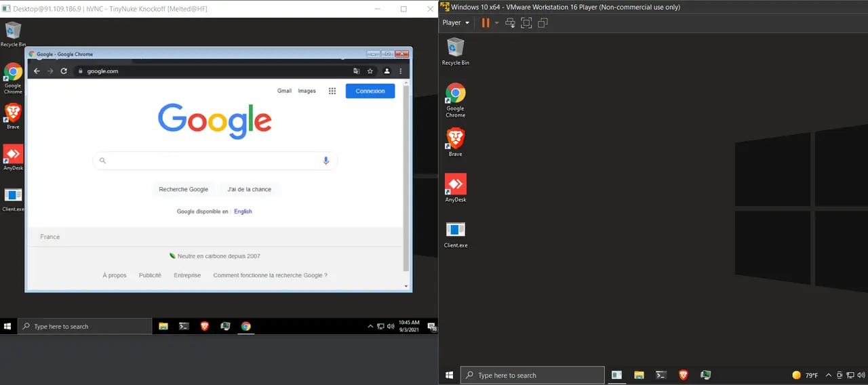Click the VMware Unity mode icon
The image size is (868, 385).
point(542,23)
